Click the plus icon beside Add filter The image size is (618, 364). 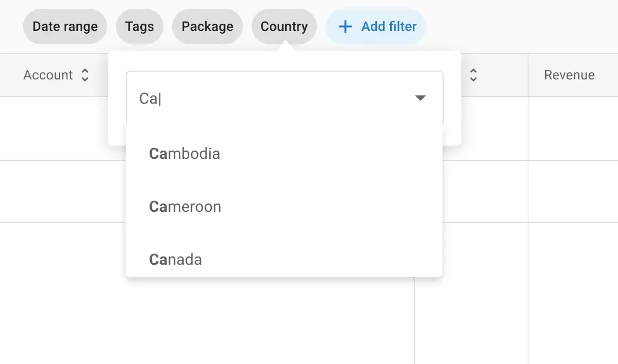click(345, 26)
